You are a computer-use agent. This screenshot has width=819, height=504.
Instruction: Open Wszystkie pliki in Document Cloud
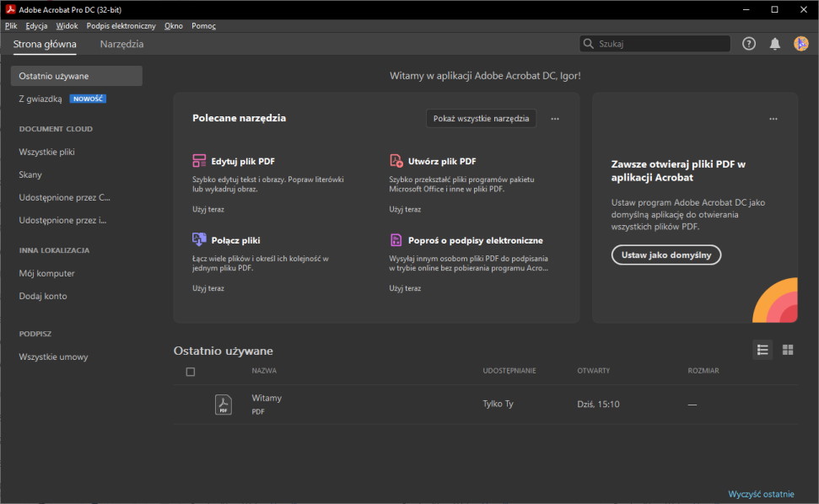coord(46,152)
